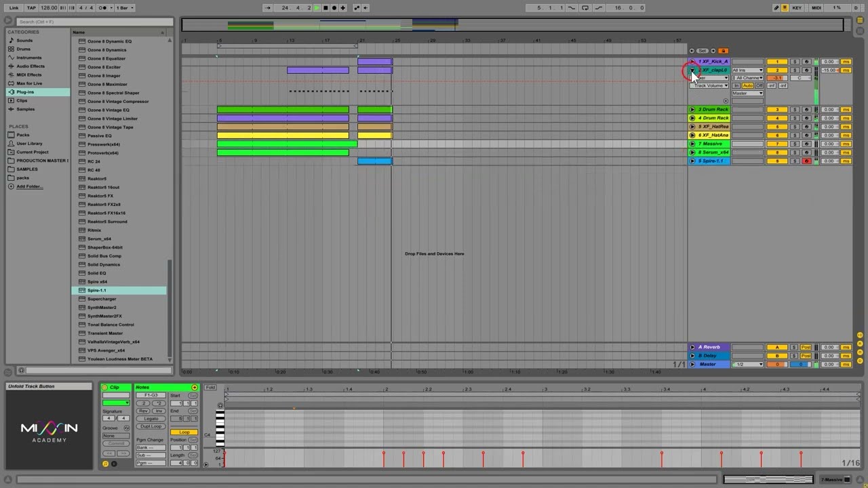Screen dimensions: 868x488
Task: Open the Track Volume automation dropdown
Action: (x=709, y=85)
